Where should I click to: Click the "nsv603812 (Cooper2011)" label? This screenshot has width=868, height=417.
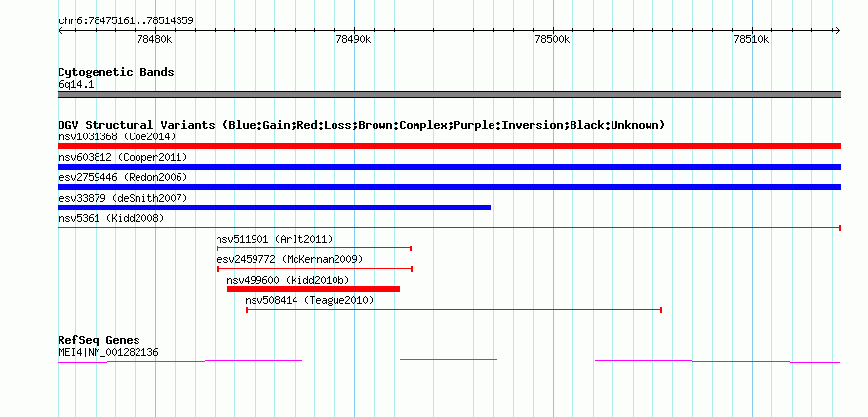(123, 157)
